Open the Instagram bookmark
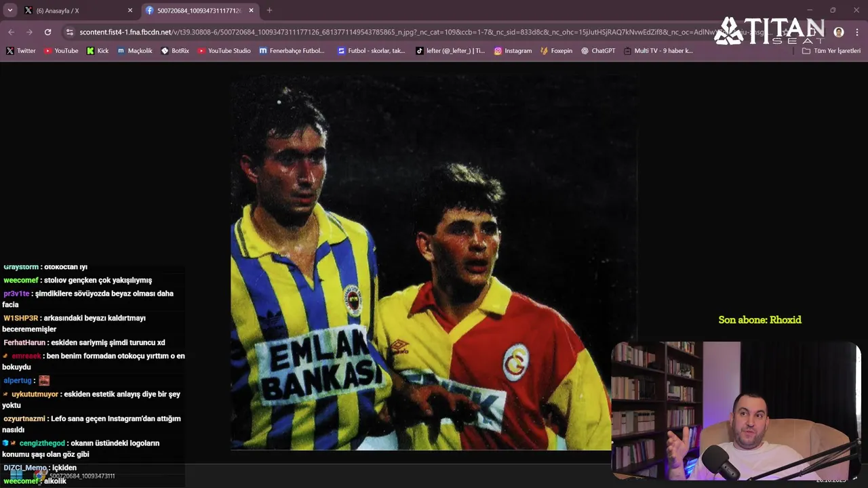Screen dimensions: 868x488 (x=513, y=51)
